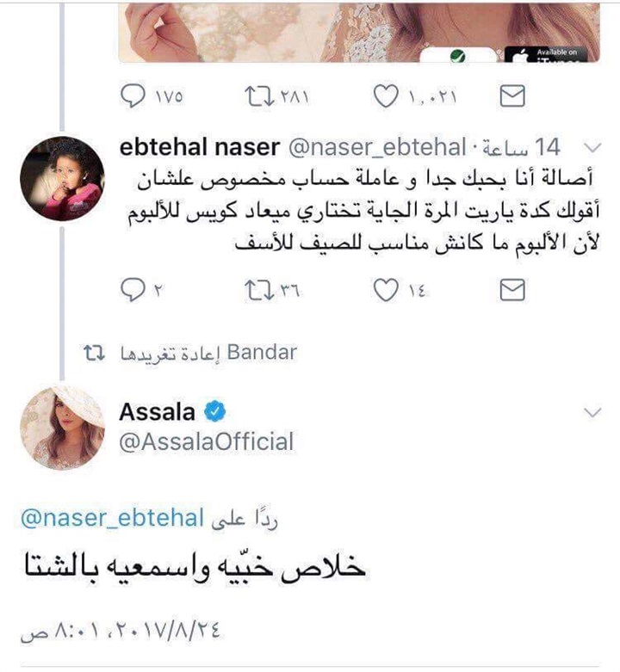Send top tweet via direct message envelope

[512, 96]
